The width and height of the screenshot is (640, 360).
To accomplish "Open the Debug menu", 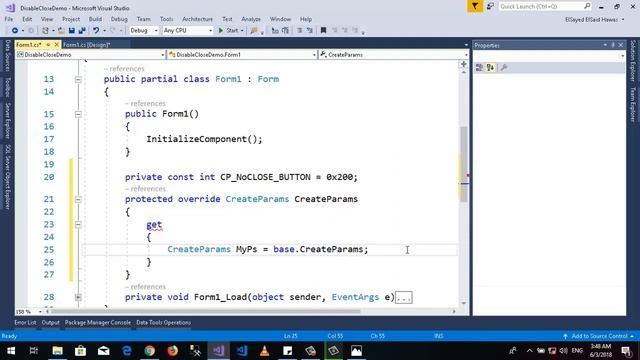I will (119, 19).
